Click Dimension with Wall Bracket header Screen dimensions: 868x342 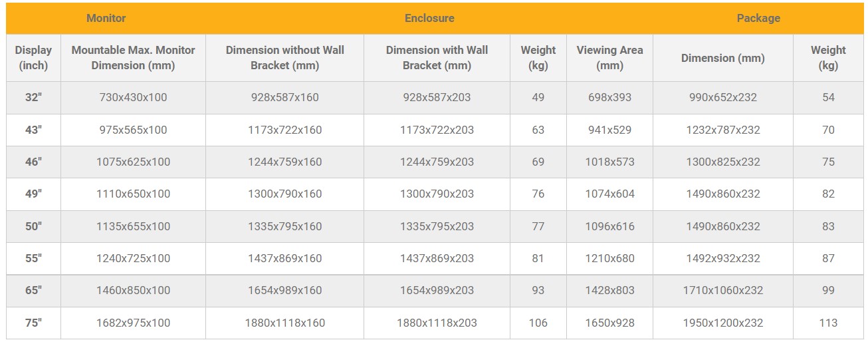click(437, 58)
